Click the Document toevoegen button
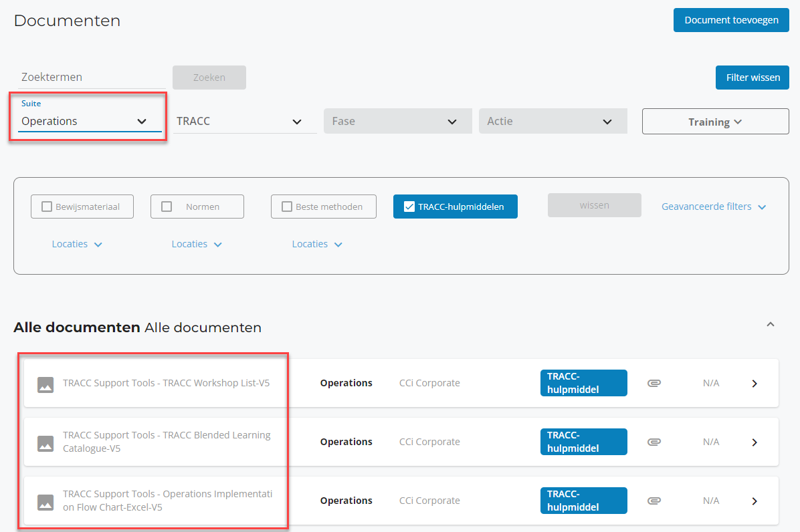The width and height of the screenshot is (800, 532). click(x=731, y=20)
